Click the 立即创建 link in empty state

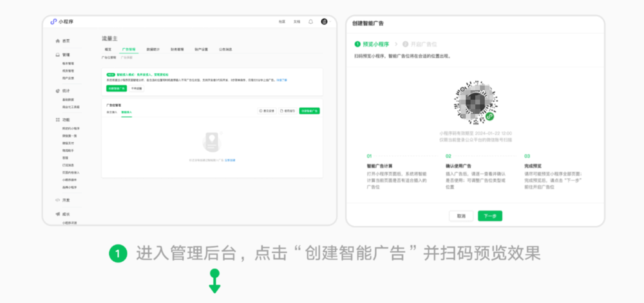point(230,160)
